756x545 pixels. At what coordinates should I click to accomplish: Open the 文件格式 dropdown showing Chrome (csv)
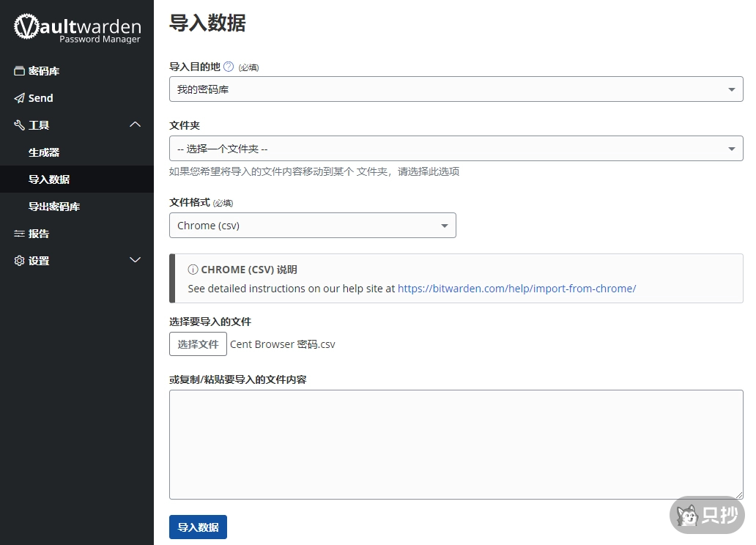tap(312, 226)
